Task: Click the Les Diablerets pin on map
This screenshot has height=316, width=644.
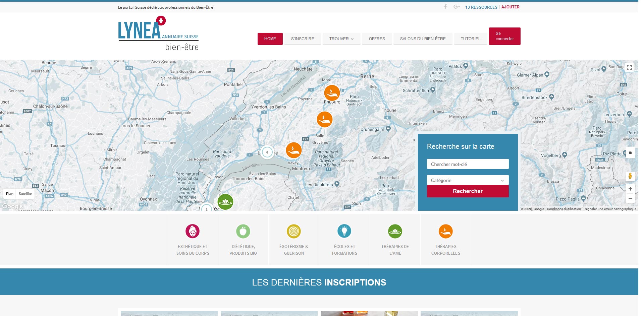Action: 337,184
